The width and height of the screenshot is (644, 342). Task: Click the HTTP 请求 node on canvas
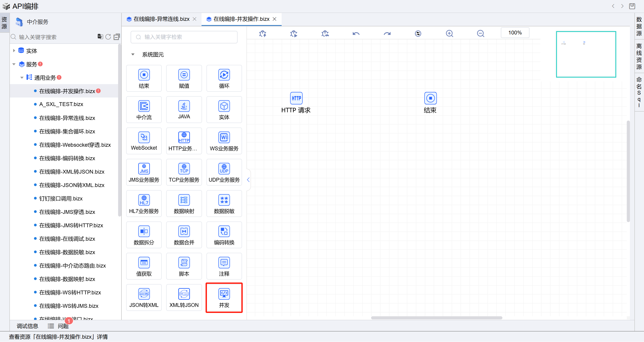[296, 98]
